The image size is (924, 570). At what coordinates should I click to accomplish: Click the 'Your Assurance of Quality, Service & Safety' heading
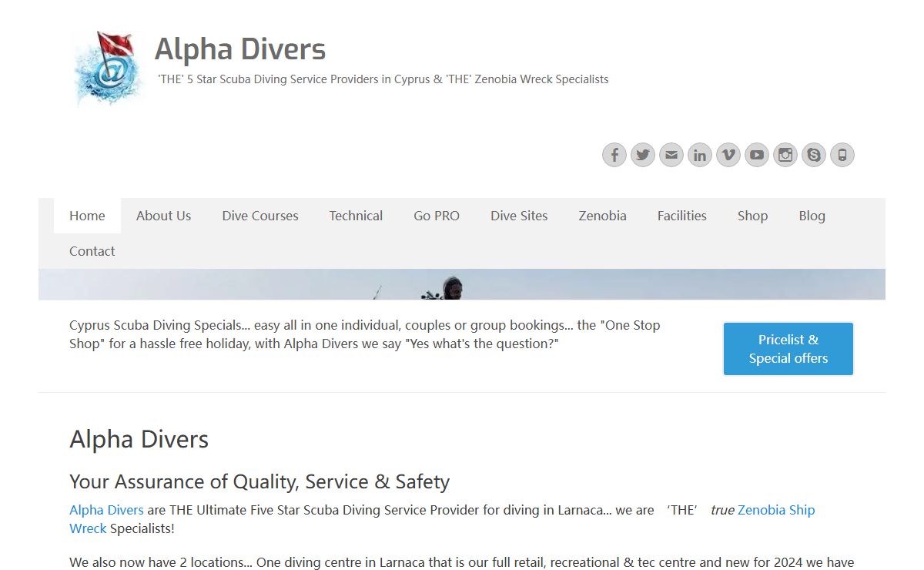click(259, 482)
